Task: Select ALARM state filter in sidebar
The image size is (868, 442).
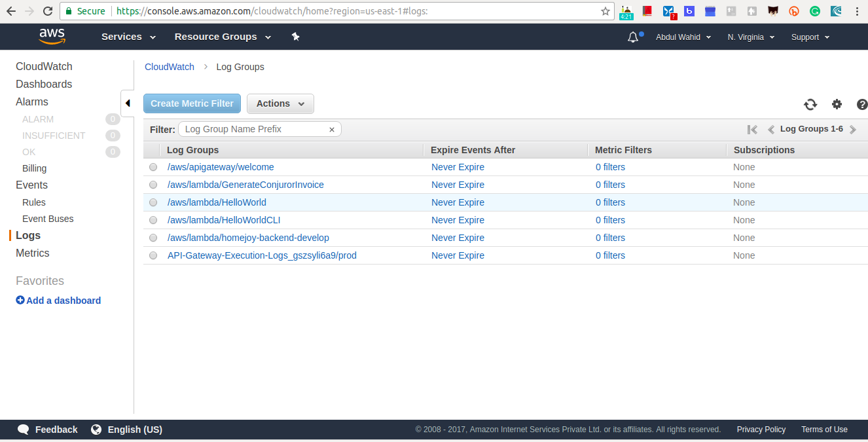Action: pyautogui.click(x=38, y=119)
